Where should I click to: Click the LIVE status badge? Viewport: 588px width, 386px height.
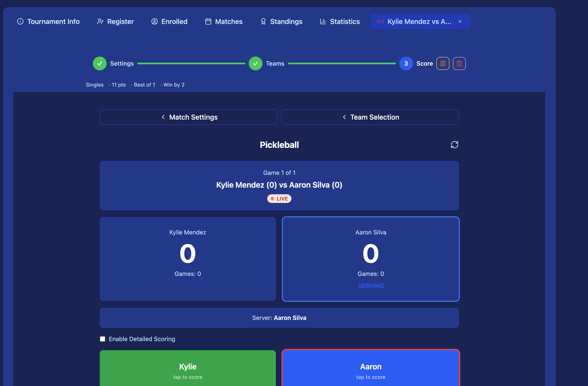tap(279, 199)
